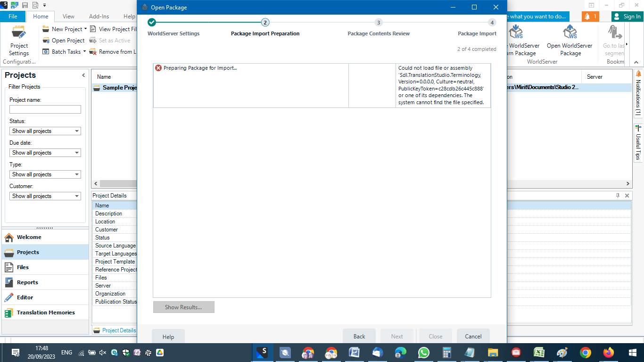Image resolution: width=644 pixels, height=362 pixels.
Task: Go Back in the Open Package wizard
Action: tap(359, 336)
